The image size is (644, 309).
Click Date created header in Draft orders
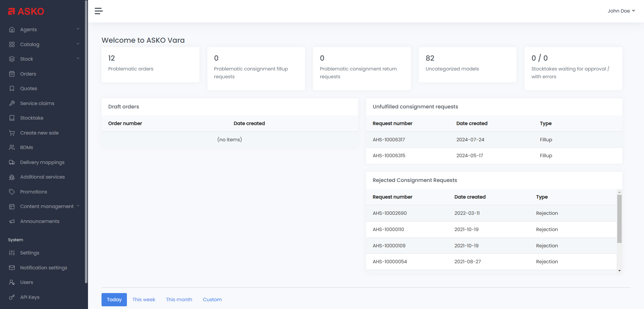point(249,123)
